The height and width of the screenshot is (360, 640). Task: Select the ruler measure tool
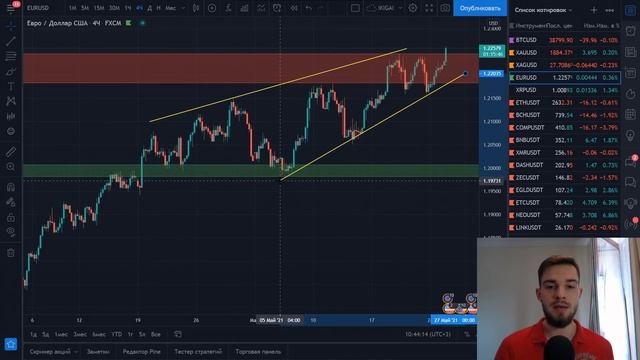point(11,152)
